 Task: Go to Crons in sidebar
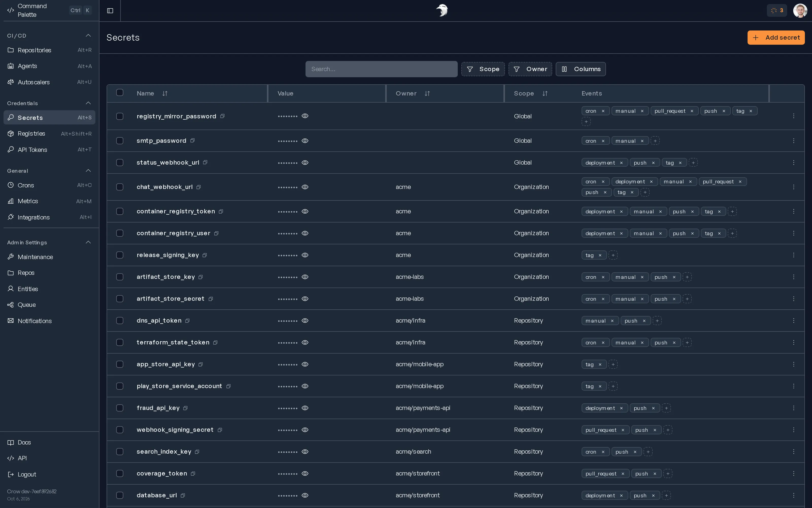(x=49, y=185)
